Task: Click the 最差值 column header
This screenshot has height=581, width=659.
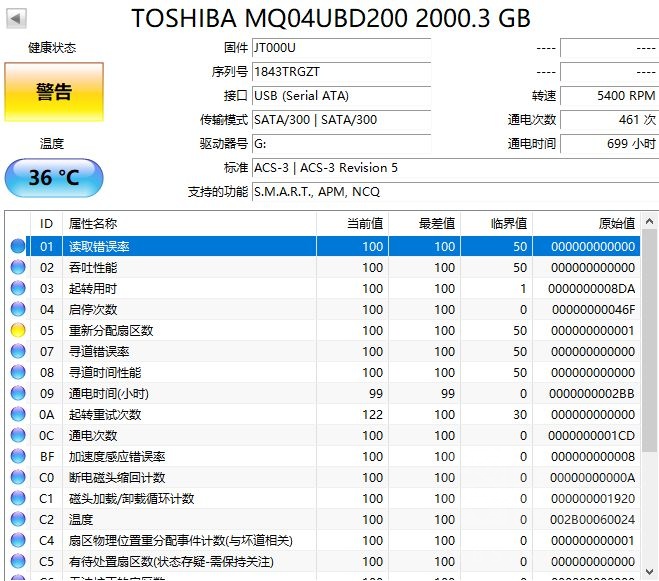Action: 424,224
